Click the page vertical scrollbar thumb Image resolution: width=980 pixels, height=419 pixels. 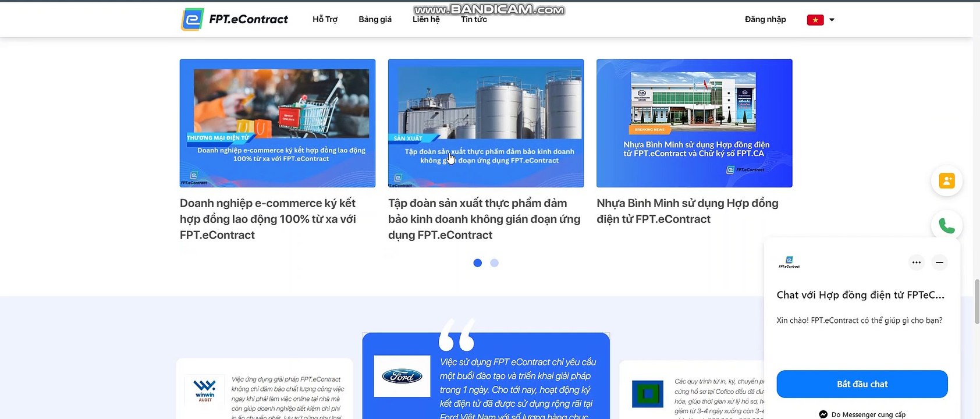point(977,301)
